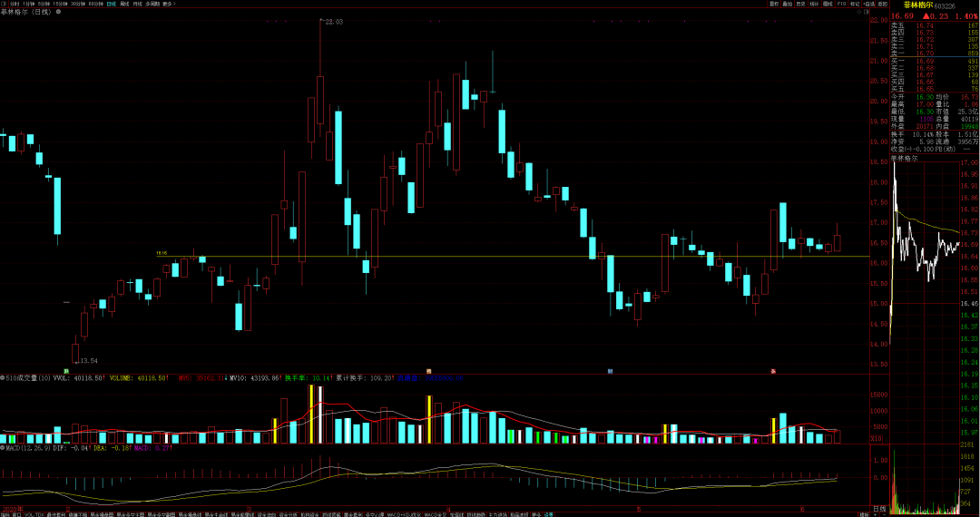The height and width of the screenshot is (517, 980).
Task: Select the 30分钟 period
Action: (78, 4)
